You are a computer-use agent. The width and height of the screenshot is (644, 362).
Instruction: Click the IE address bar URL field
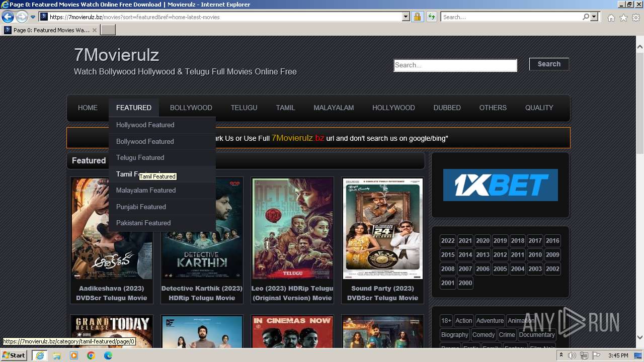[224, 17]
